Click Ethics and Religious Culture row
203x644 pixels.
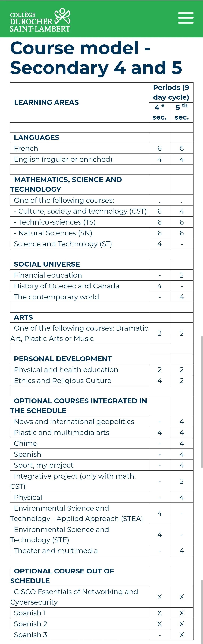pos(101,381)
